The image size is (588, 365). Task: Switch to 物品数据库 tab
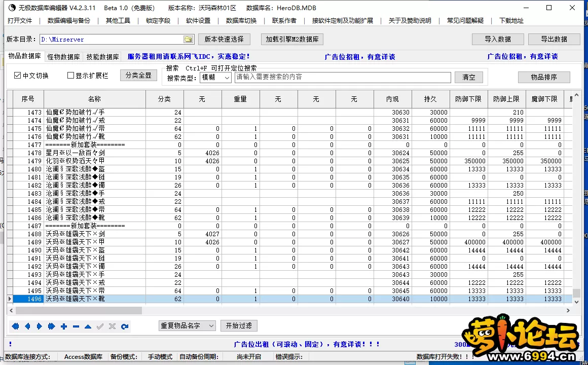(25, 56)
